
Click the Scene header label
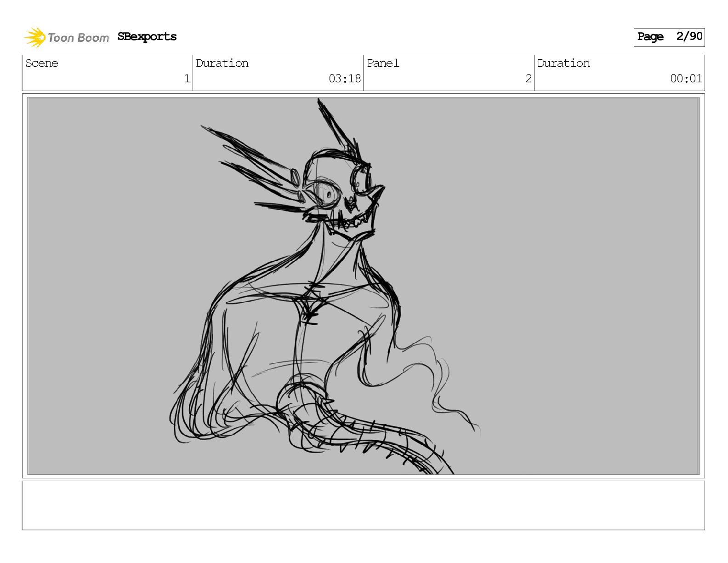coord(42,63)
